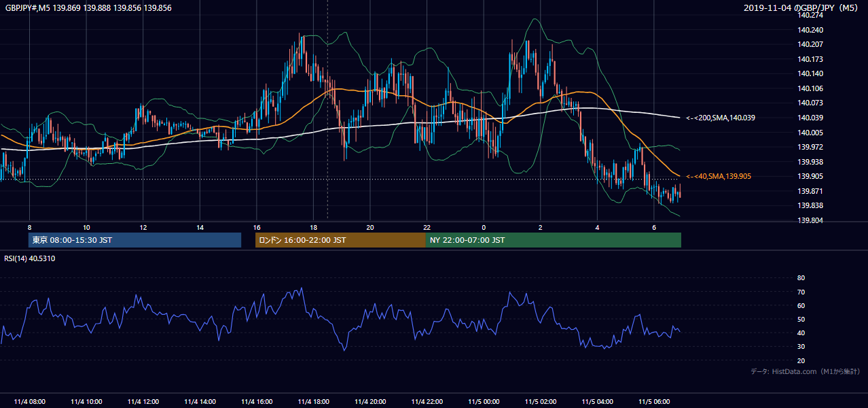Click the 2019-11-04 GBP/JPY (M5) chart title
The height and width of the screenshot is (408, 868).
click(x=802, y=7)
